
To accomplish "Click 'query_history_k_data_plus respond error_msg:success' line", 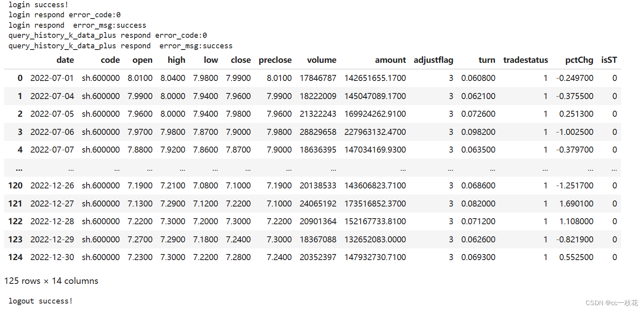I will point(120,46).
